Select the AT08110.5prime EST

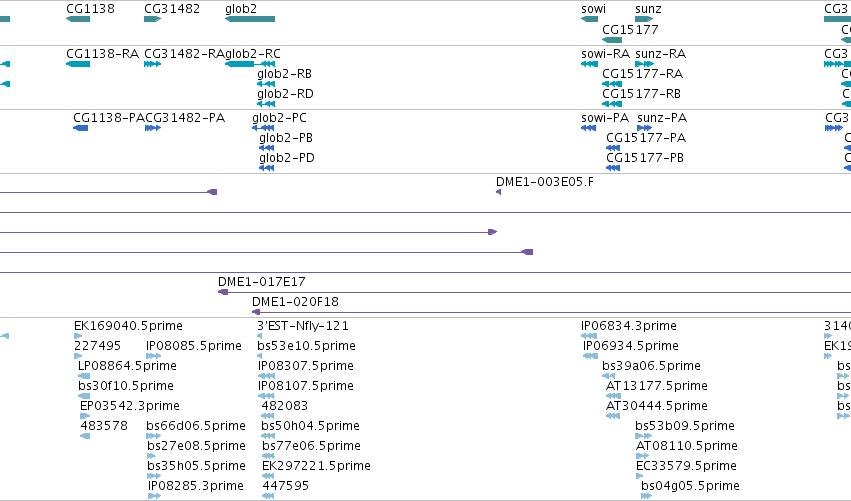(x=643, y=456)
